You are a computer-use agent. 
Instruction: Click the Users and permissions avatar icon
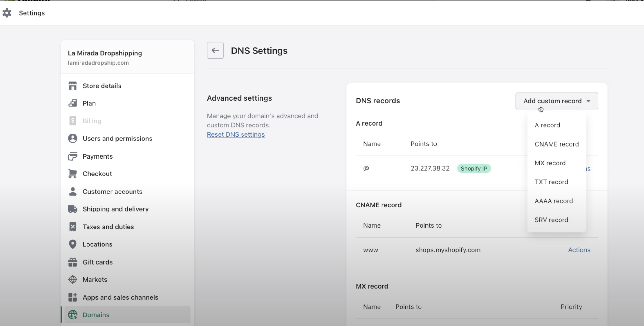[72, 139]
